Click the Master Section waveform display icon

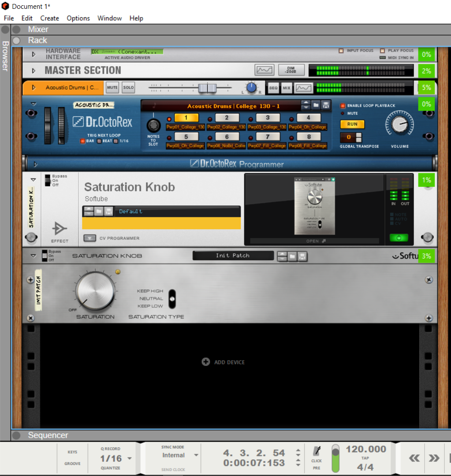(x=264, y=70)
